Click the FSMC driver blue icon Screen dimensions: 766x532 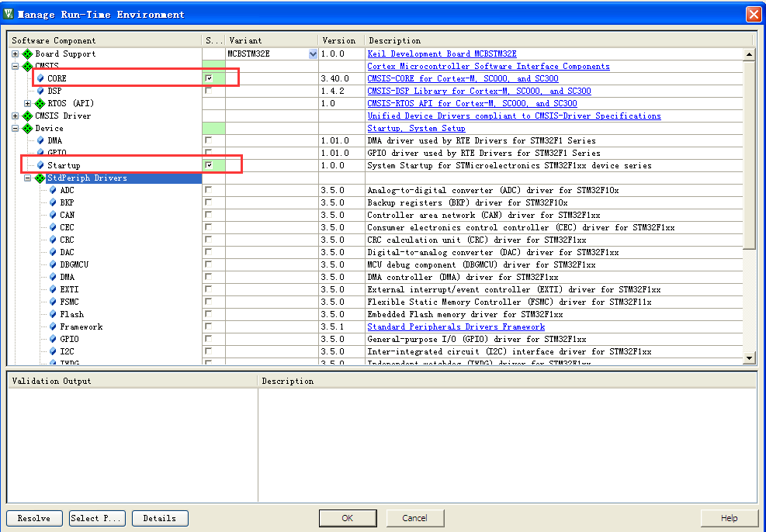pyautogui.click(x=53, y=302)
